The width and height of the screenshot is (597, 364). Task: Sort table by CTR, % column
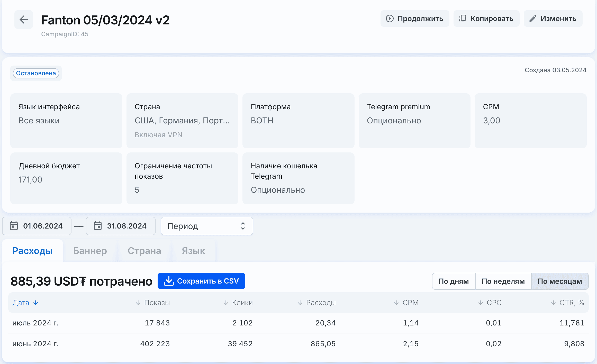[567, 303]
